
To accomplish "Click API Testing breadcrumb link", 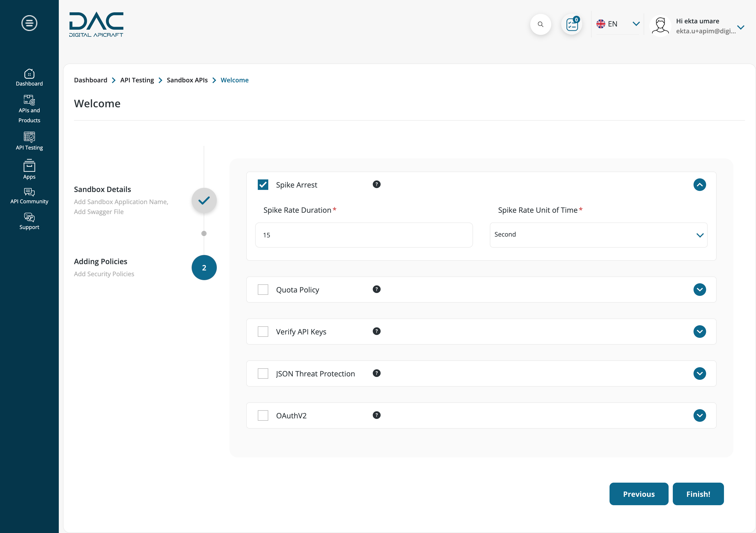I will [x=137, y=80].
